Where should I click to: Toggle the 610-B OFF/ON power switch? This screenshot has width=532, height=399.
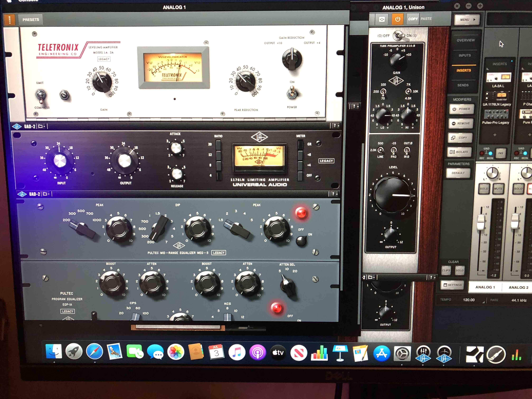(x=398, y=36)
